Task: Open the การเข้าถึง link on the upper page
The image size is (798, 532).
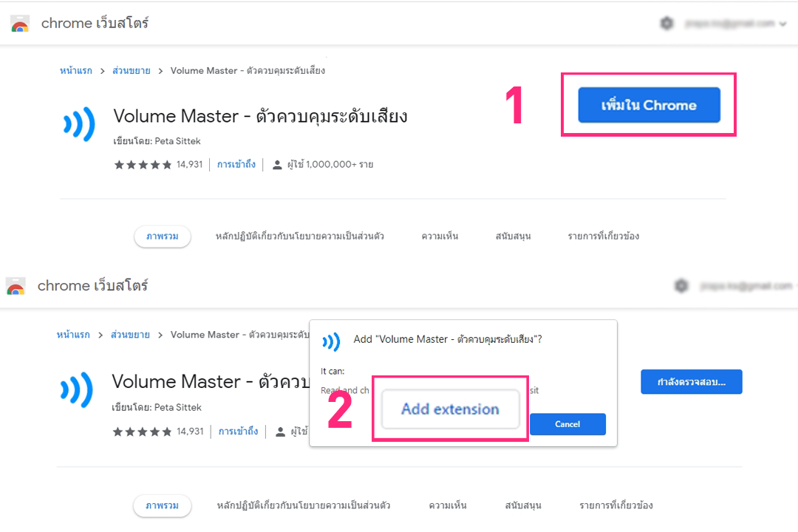Action: click(x=236, y=164)
